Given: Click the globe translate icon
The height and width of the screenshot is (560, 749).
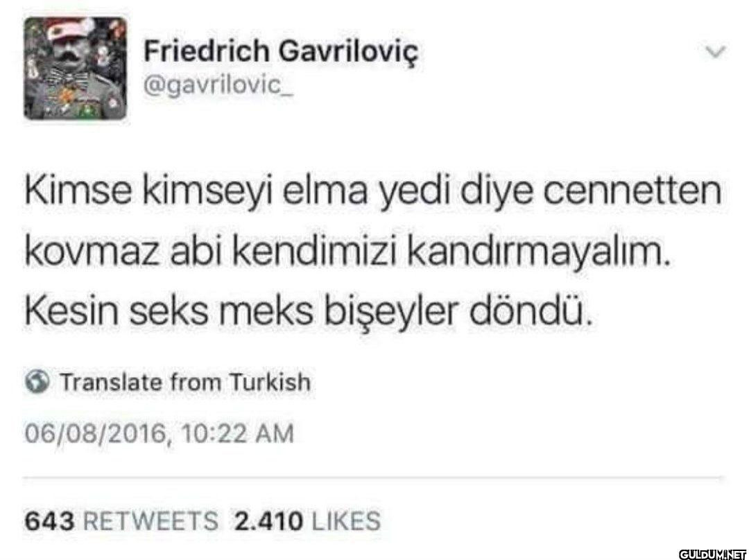Looking at the screenshot, I should point(37,382).
